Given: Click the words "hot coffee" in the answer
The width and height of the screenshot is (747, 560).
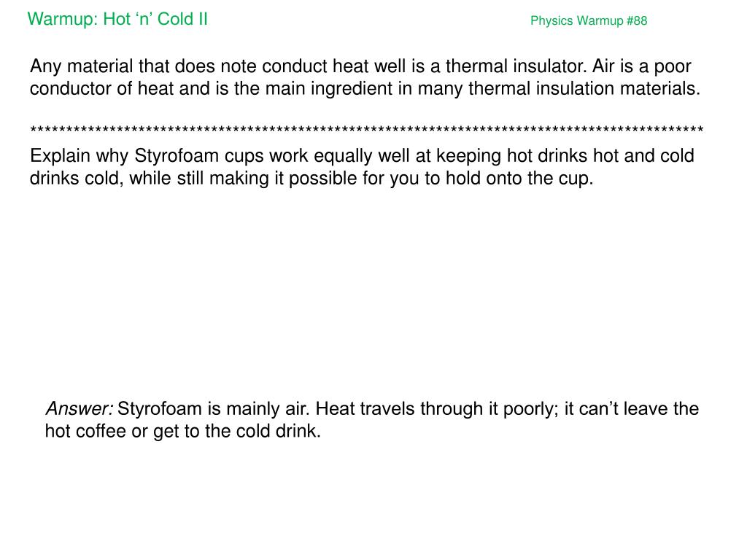Looking at the screenshot, I should tap(82, 431).
